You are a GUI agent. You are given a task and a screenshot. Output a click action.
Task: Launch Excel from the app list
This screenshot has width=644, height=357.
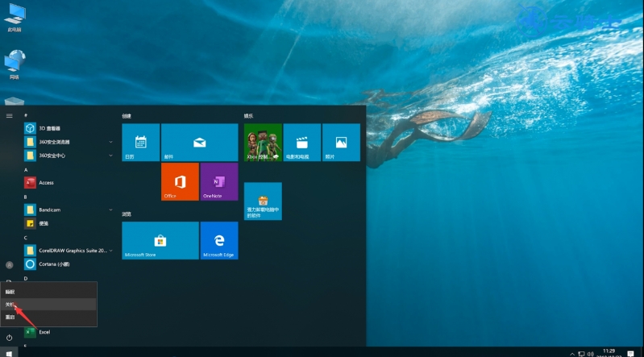(x=68, y=332)
